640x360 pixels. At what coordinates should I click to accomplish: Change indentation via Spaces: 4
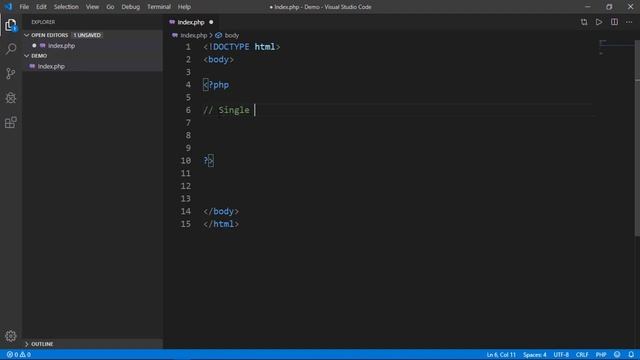pos(535,355)
